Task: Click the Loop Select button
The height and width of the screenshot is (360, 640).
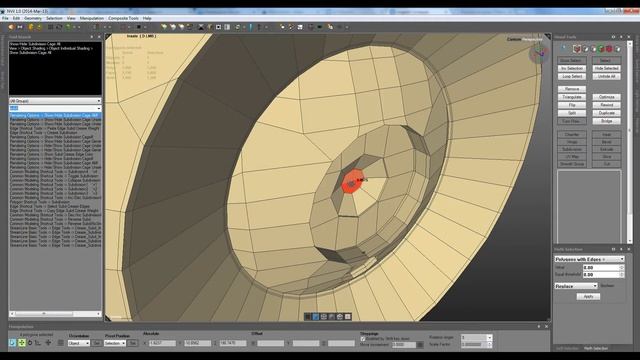Action: [x=571, y=76]
